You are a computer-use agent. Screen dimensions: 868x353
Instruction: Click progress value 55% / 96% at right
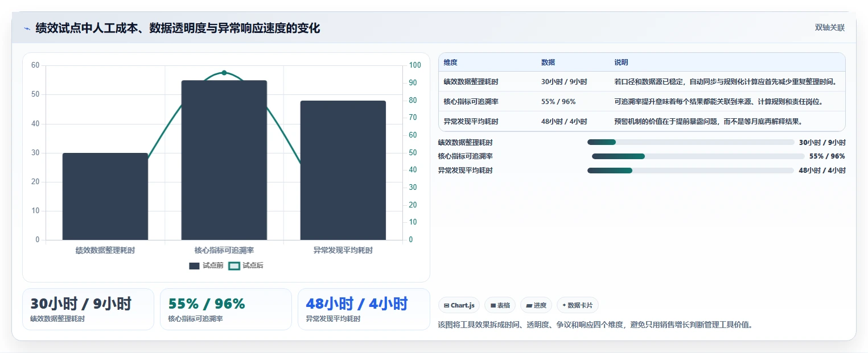pyautogui.click(x=827, y=156)
